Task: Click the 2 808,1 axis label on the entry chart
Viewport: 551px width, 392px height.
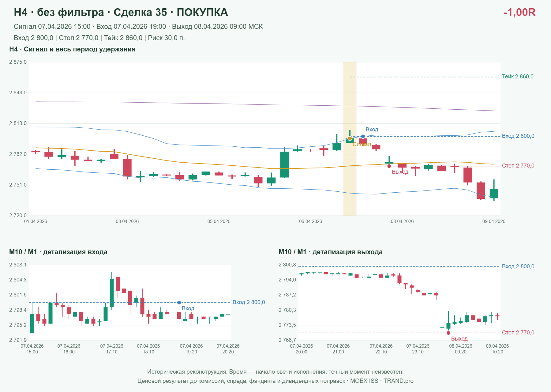Action: point(18,265)
